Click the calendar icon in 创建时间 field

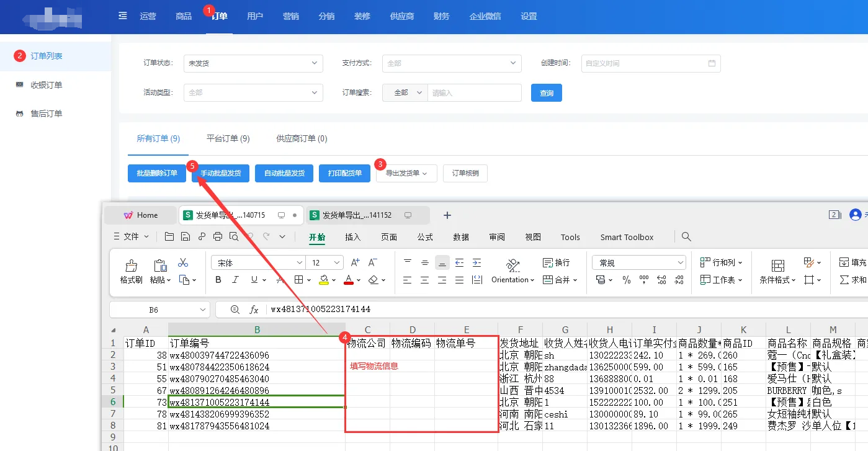[x=712, y=63]
